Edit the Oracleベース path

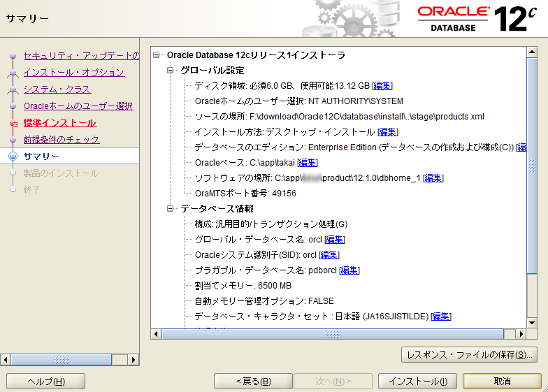308,163
